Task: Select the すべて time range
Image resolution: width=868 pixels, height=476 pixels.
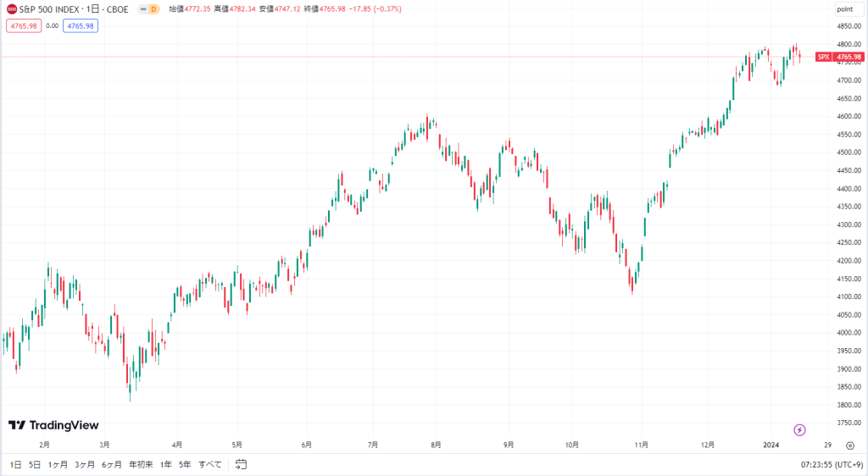Action: 210,464
